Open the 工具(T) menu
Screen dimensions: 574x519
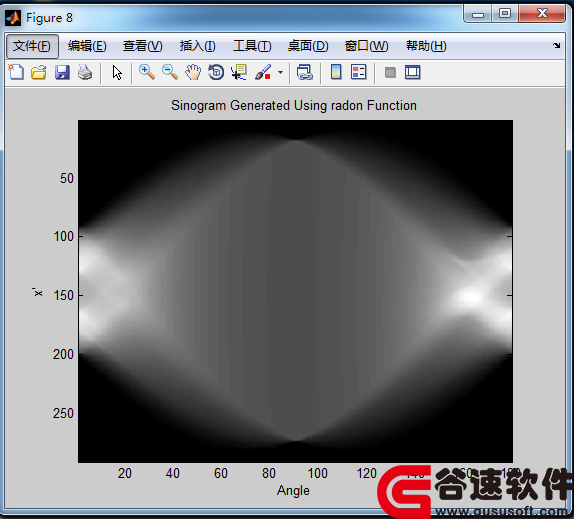[x=252, y=46]
